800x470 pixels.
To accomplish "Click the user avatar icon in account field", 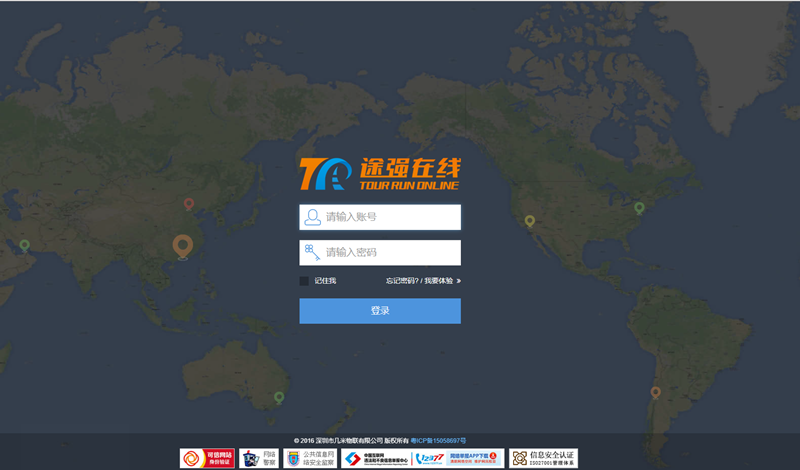I will click(312, 217).
